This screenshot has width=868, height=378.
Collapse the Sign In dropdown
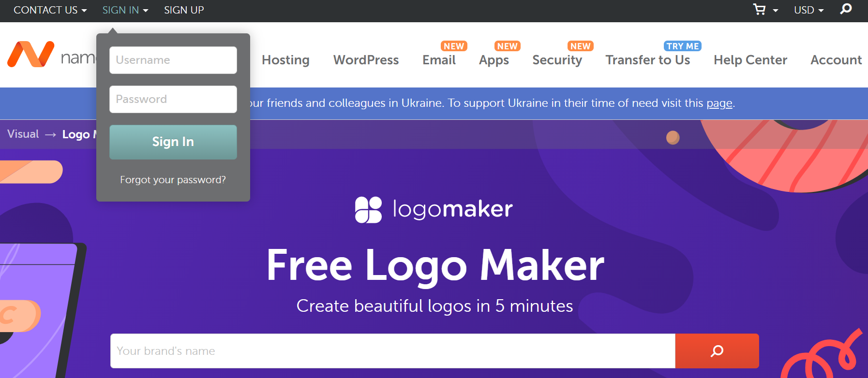(x=125, y=10)
